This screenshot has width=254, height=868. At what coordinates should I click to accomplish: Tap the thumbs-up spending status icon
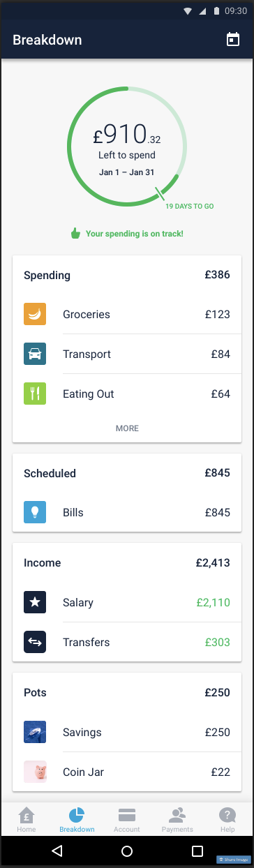tap(76, 233)
